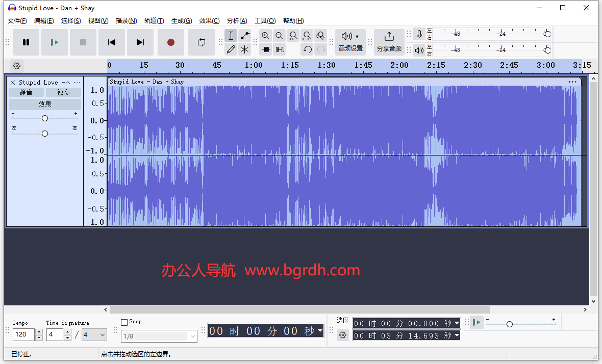
Task: Mute the Stupid Love track (静音)
Action: pyautogui.click(x=26, y=92)
